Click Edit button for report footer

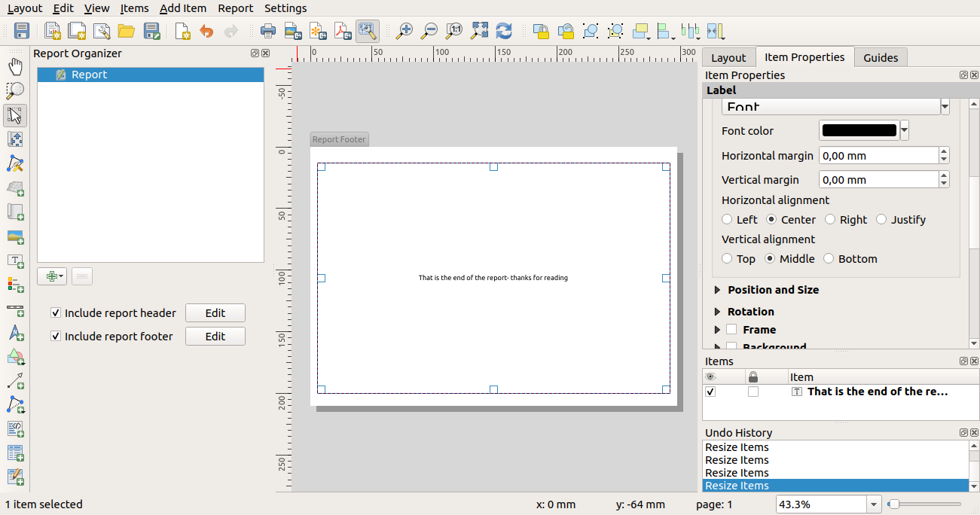[x=215, y=337]
